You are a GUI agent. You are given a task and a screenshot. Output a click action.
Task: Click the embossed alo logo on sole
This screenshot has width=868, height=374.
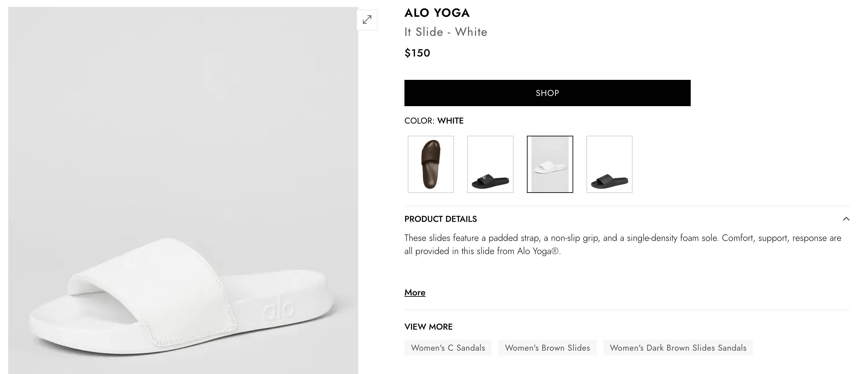pyautogui.click(x=278, y=310)
